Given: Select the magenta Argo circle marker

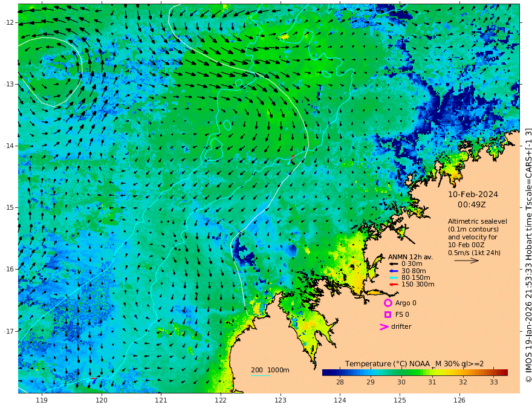Looking at the screenshot, I should click(x=388, y=303).
